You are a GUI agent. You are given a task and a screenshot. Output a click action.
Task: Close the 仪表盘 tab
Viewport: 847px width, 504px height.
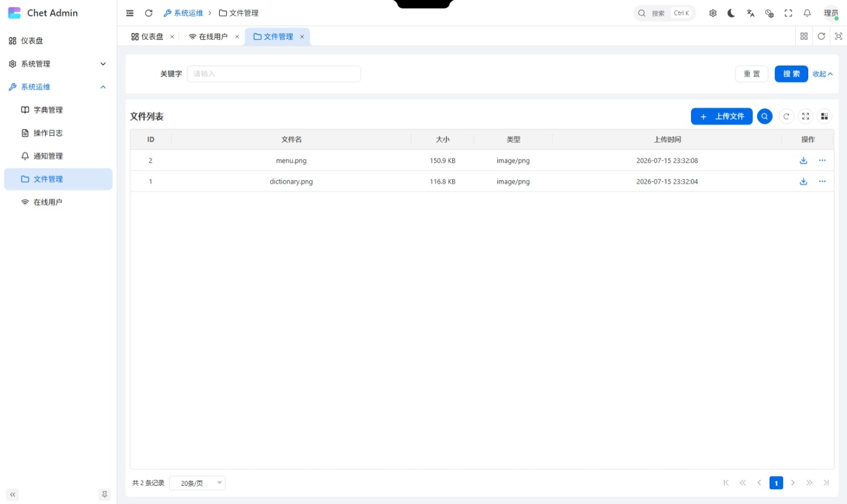(x=172, y=36)
